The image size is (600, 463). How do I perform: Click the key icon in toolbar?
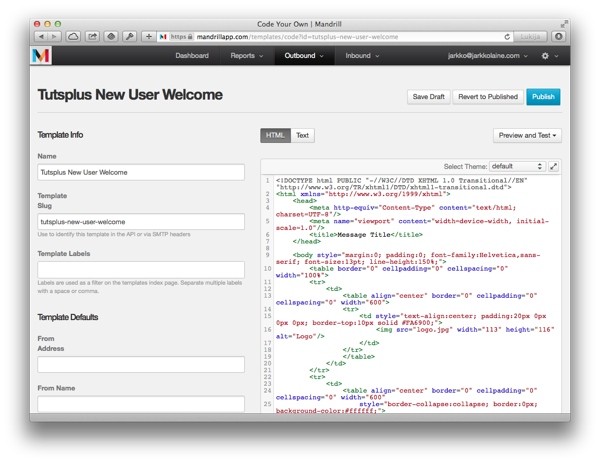click(130, 37)
